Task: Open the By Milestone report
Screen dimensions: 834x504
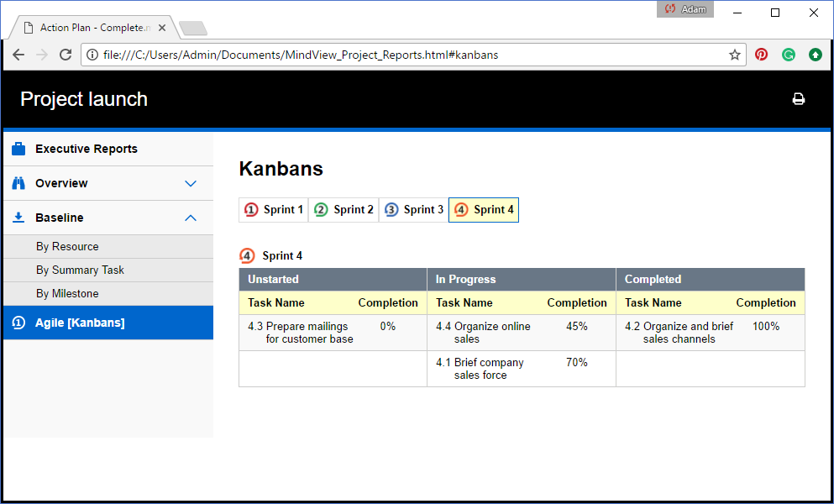Action: coord(67,294)
